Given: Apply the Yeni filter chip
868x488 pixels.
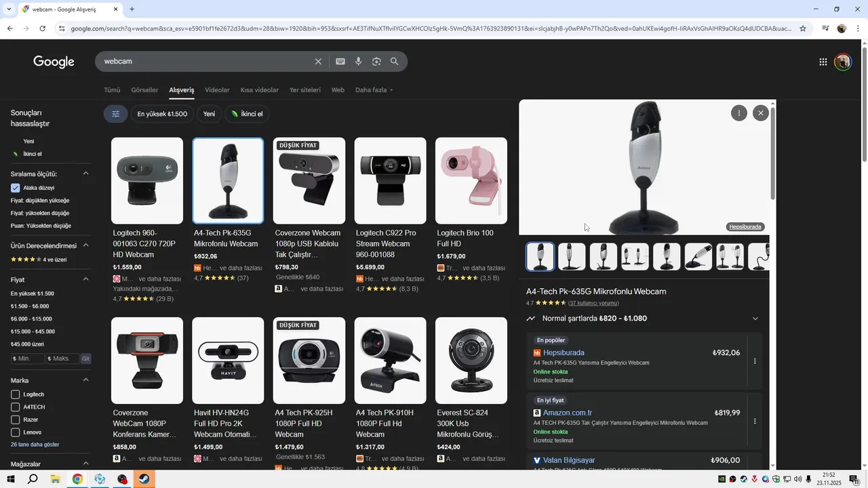Looking at the screenshot, I should pos(209,114).
